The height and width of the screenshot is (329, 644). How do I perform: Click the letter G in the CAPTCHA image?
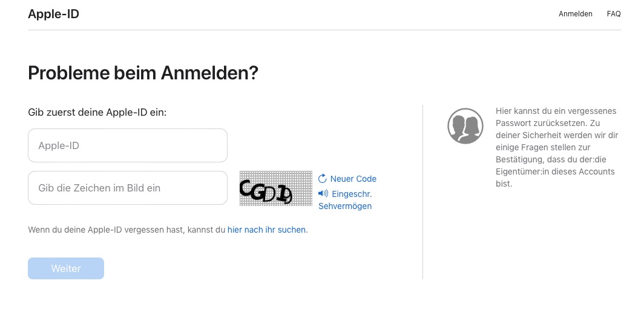point(258,191)
